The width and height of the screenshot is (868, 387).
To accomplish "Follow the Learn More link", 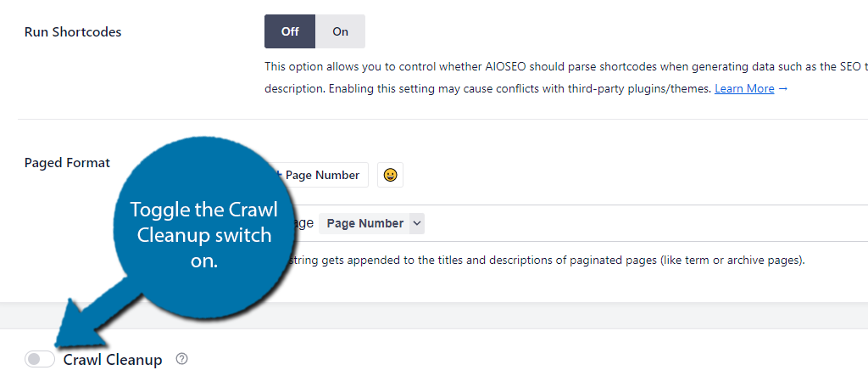I will click(744, 89).
